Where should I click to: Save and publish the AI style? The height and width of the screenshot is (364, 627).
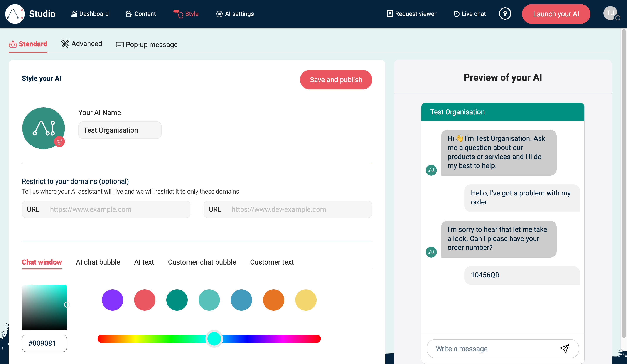(336, 80)
